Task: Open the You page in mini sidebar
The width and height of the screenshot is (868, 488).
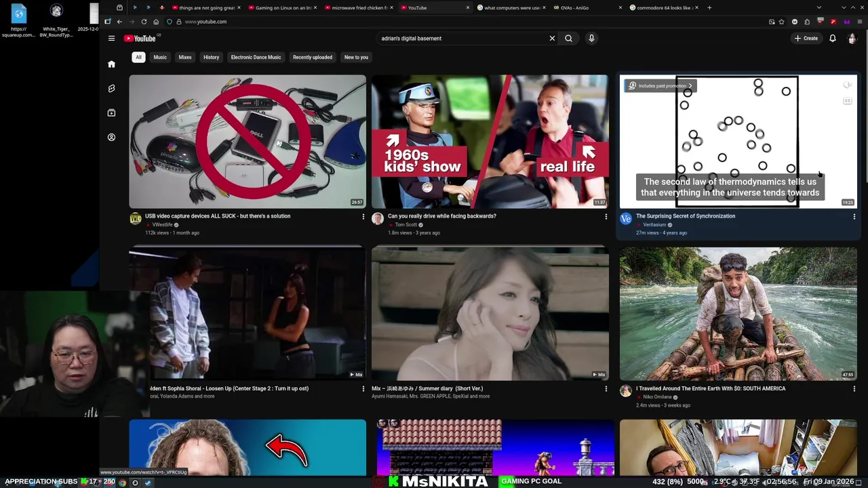Action: pyautogui.click(x=111, y=138)
